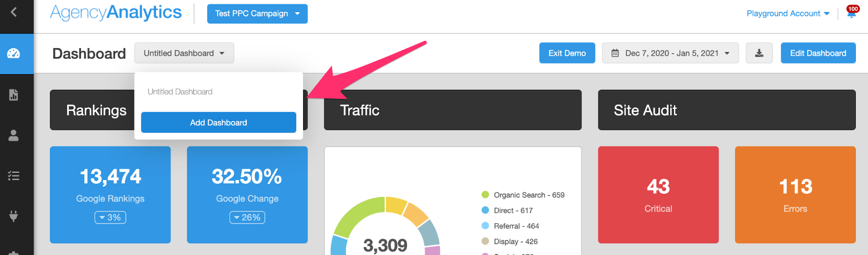Image resolution: width=868 pixels, height=255 pixels.
Task: Click the Referral - 464 legend entry
Action: coord(510,226)
